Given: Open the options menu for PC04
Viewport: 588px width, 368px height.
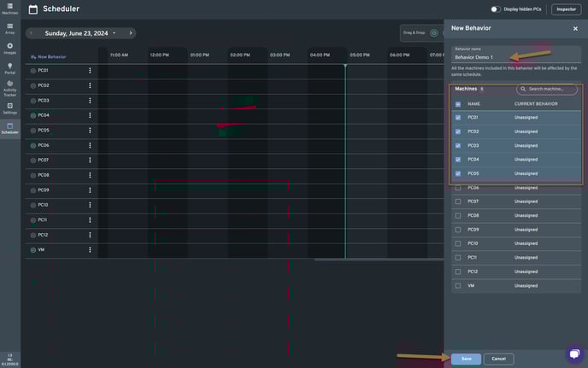Looking at the screenshot, I should (x=90, y=115).
